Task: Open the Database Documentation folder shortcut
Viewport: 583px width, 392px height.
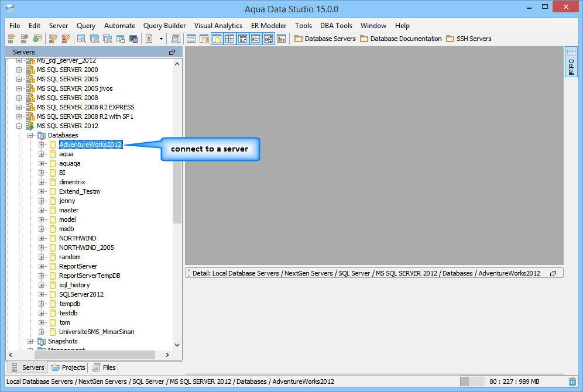Action: click(401, 39)
